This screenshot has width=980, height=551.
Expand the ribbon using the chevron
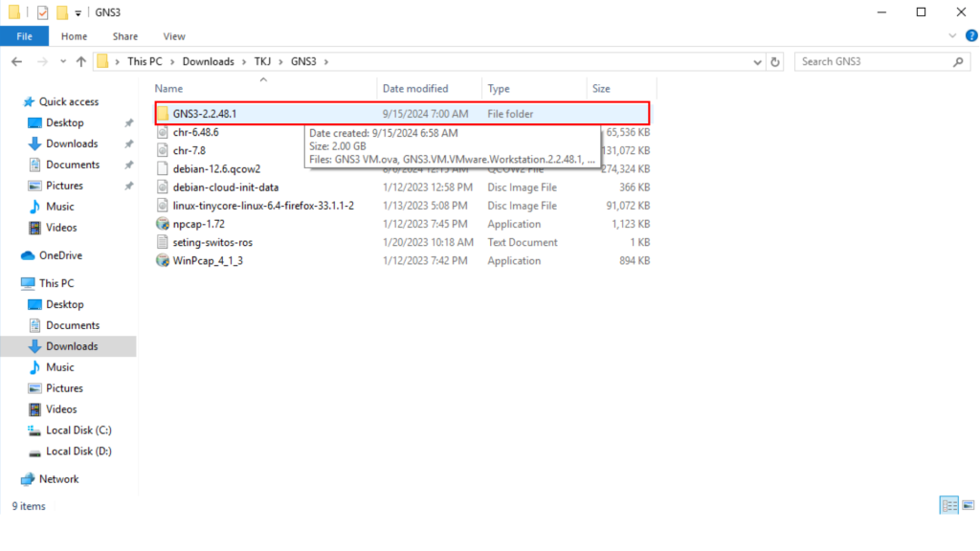951,36
